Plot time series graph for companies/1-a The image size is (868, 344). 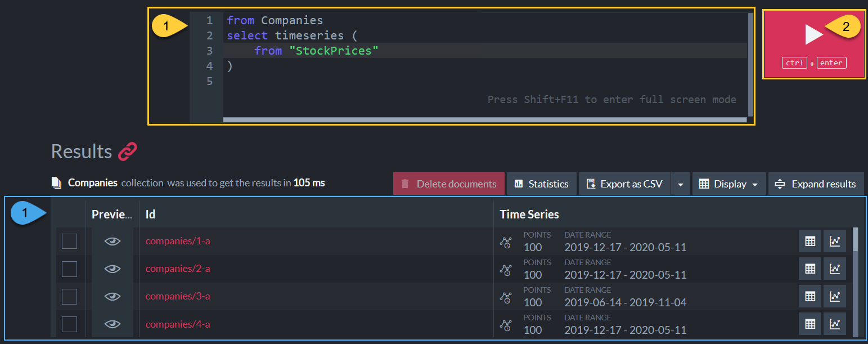click(x=835, y=242)
